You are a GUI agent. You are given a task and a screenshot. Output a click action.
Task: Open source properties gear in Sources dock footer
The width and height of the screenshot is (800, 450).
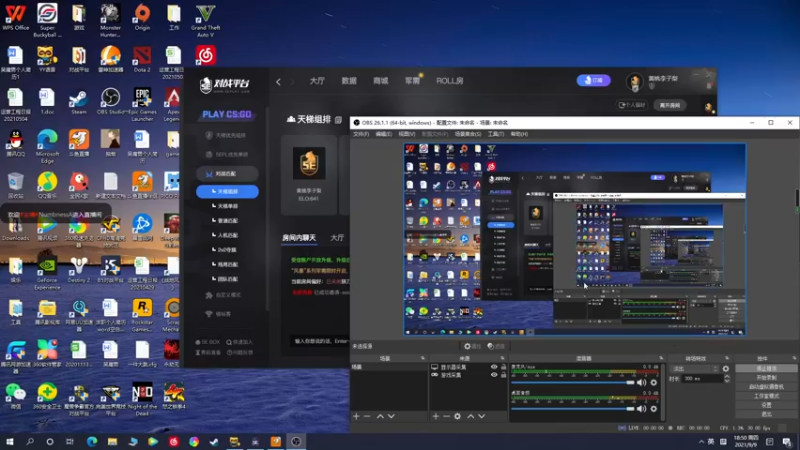458,416
